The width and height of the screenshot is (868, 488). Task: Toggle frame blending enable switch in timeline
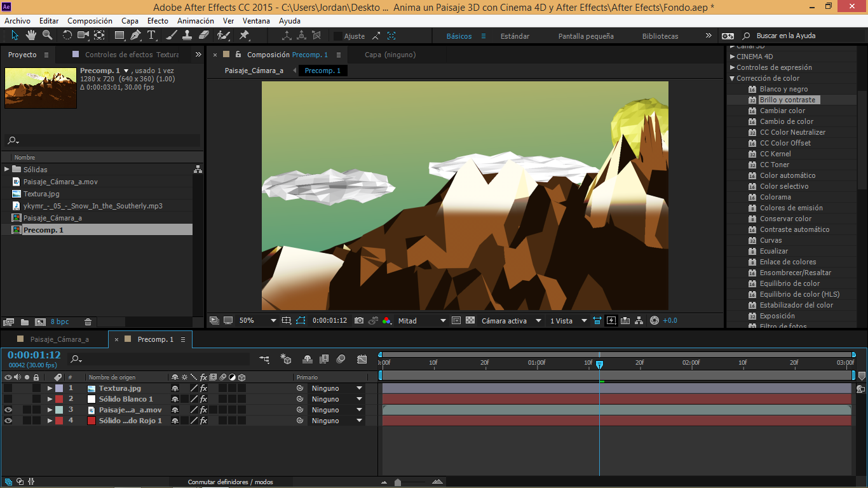(x=324, y=360)
